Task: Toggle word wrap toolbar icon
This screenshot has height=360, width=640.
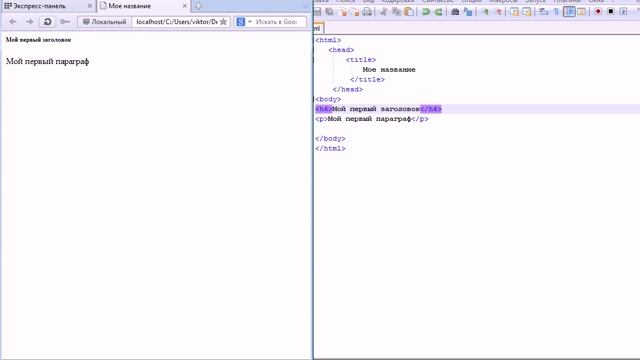Action: [x=544, y=12]
